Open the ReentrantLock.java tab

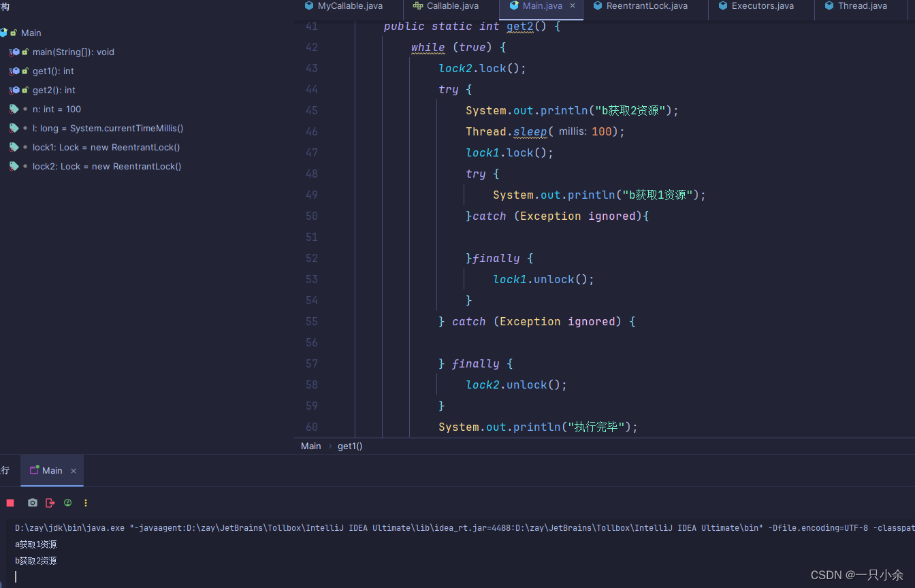click(x=647, y=6)
